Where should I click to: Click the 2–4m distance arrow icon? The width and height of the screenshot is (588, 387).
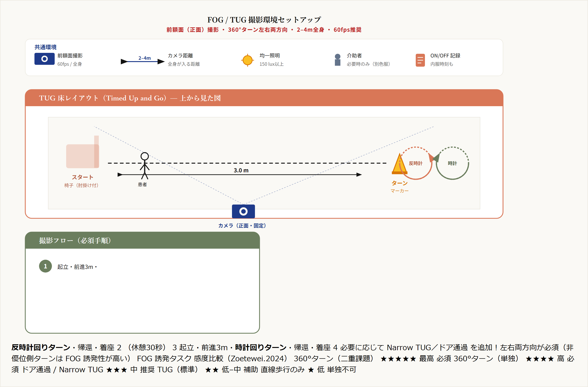pos(143,61)
